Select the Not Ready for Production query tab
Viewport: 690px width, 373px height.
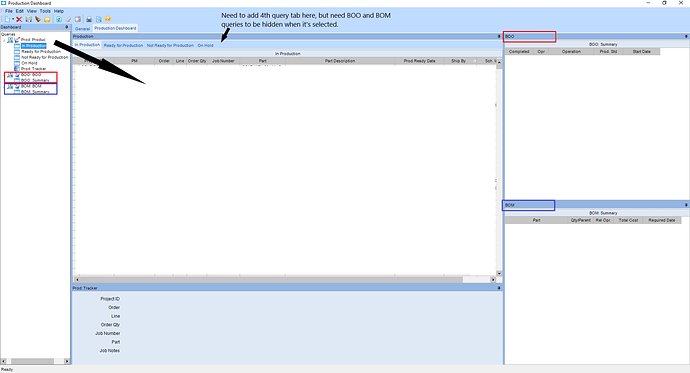pos(170,45)
